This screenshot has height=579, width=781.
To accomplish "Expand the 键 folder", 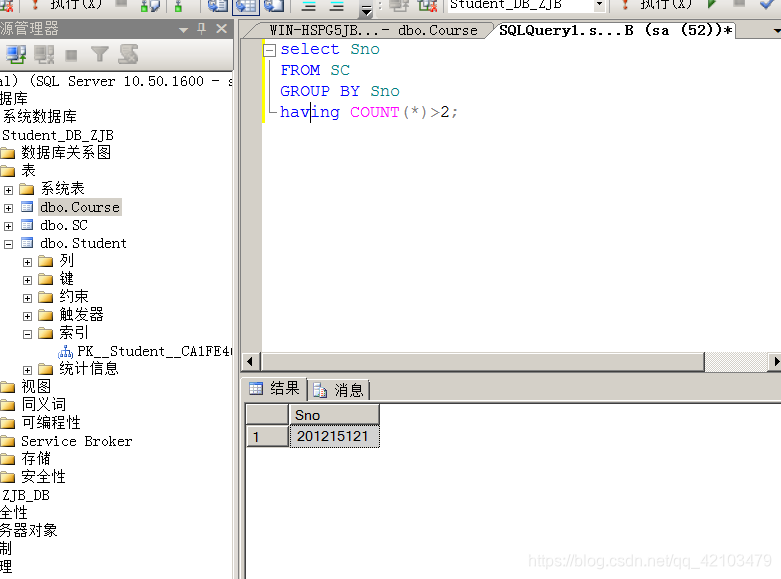I will tap(27, 280).
